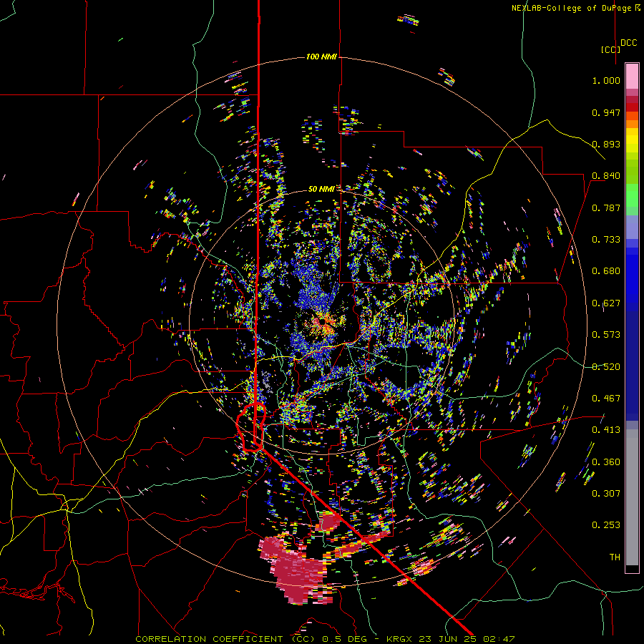Click the 100 NMI range ring label
Image resolution: width=644 pixels, height=644 pixels.
(321, 57)
